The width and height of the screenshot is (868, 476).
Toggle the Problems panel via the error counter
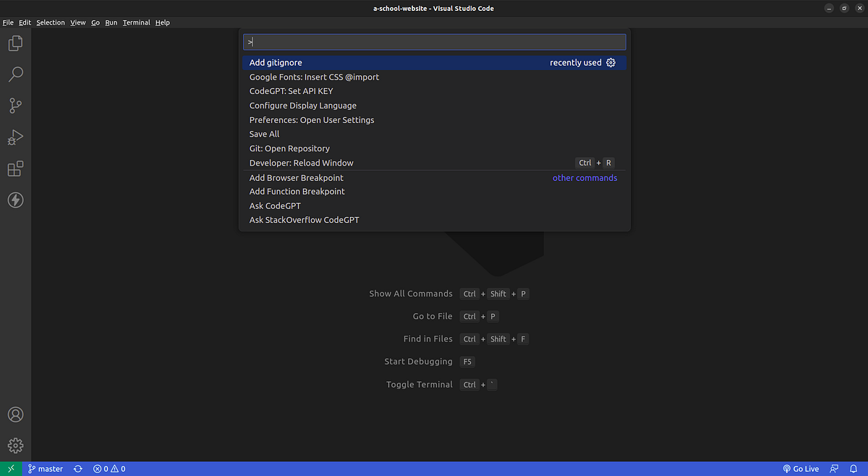[x=109, y=469]
